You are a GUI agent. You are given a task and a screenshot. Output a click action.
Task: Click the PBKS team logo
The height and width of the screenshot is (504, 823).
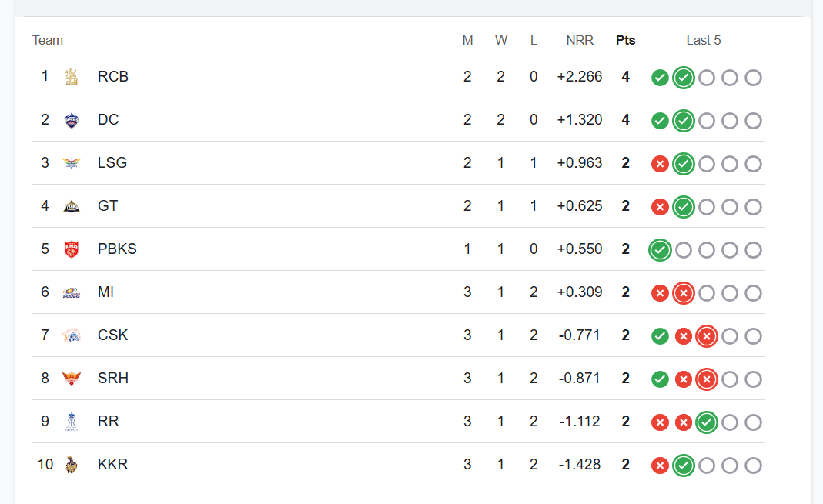click(x=72, y=249)
